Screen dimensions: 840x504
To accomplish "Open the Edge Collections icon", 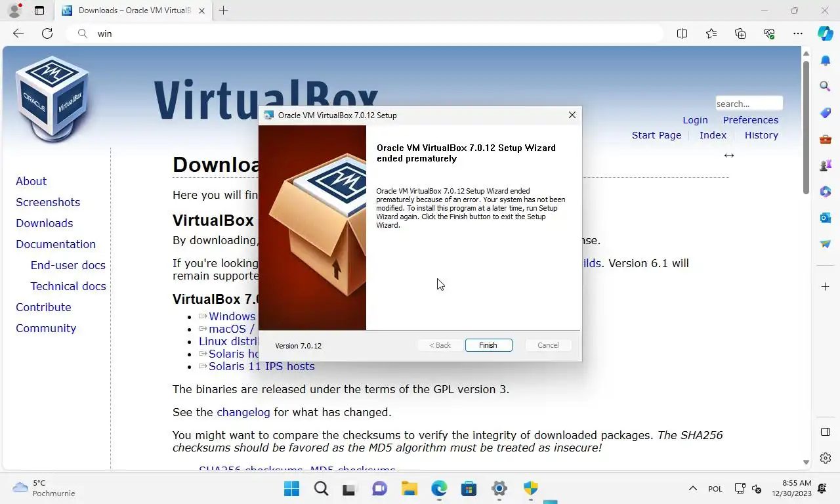I will tap(740, 33).
